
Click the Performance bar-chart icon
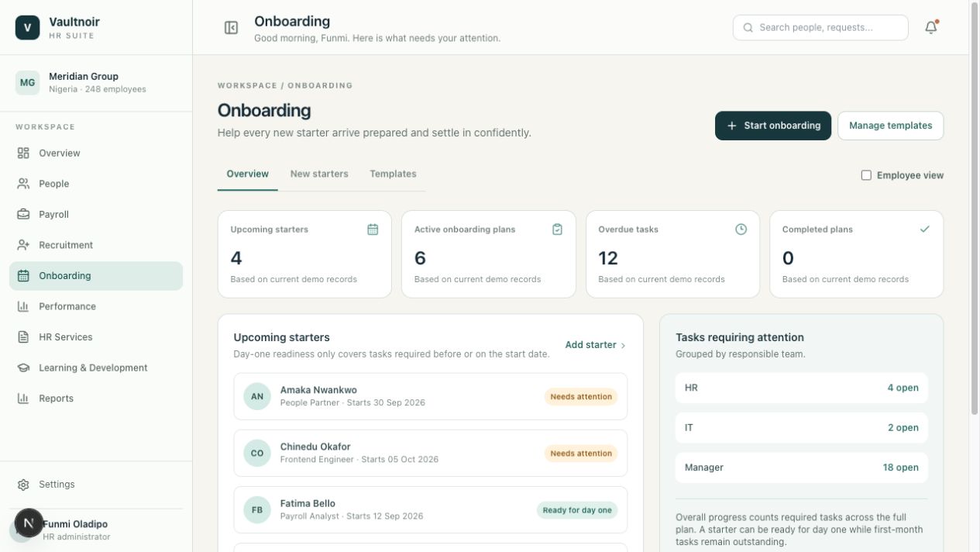[23, 306]
